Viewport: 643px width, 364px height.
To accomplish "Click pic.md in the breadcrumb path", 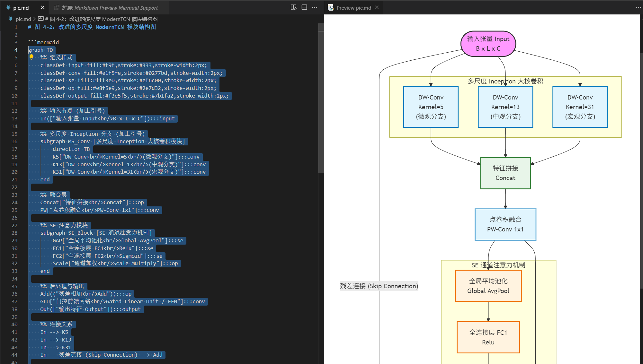I will pyautogui.click(x=23, y=19).
